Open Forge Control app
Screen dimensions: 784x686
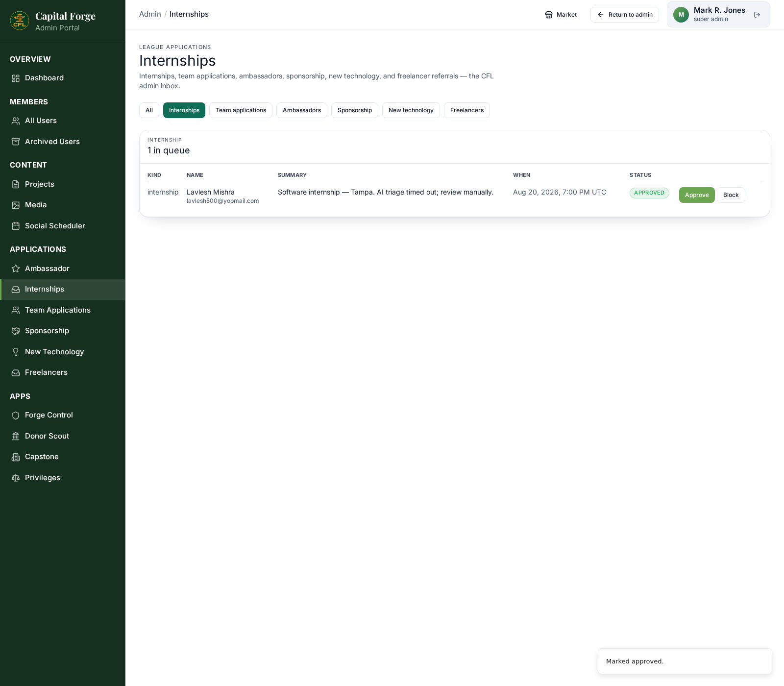[x=63, y=416]
